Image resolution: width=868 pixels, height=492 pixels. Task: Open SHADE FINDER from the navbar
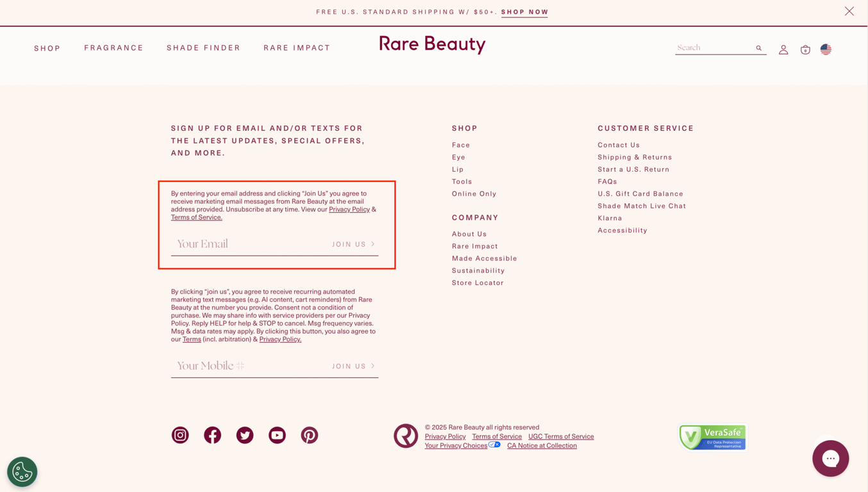click(203, 47)
